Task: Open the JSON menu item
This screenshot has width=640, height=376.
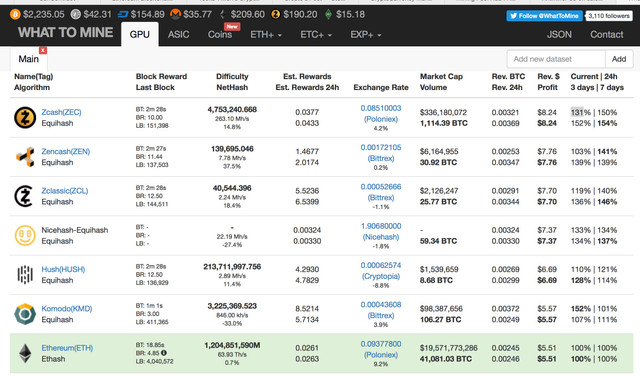Action: point(559,35)
